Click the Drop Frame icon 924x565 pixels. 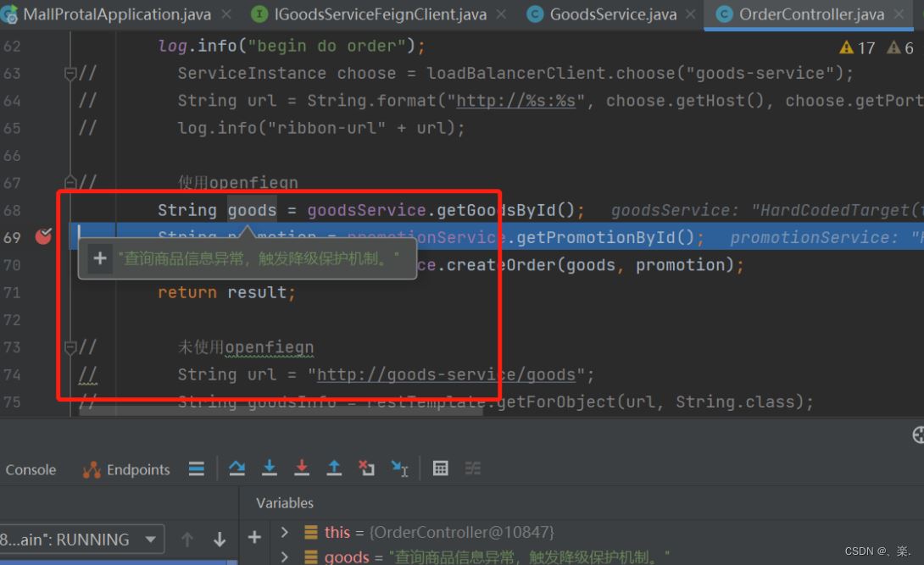click(x=366, y=468)
